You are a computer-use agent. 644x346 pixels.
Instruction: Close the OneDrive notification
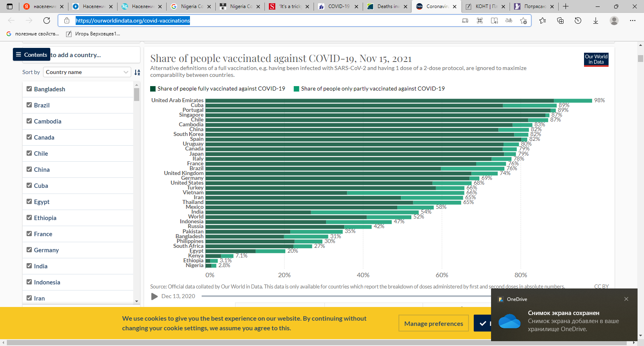tap(626, 299)
